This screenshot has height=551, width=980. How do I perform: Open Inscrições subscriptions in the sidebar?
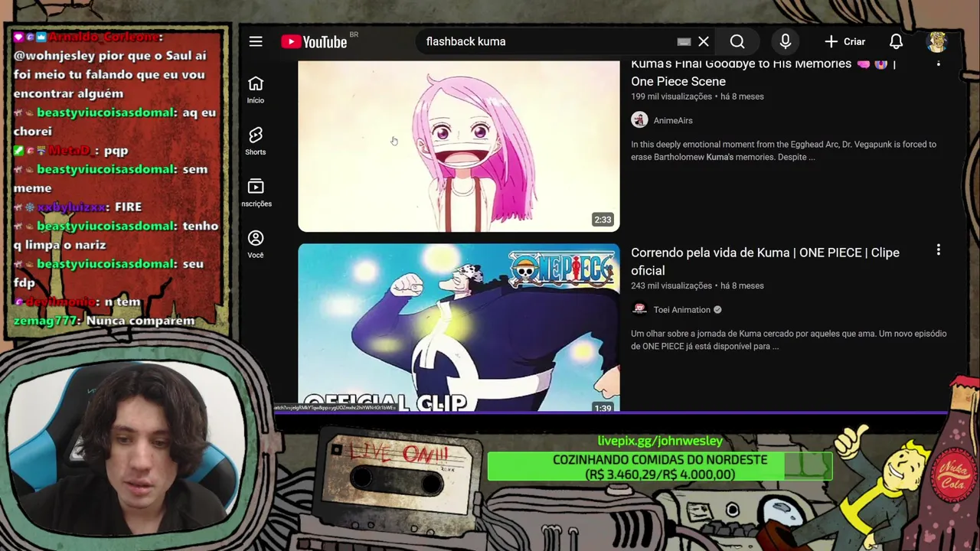(x=256, y=193)
